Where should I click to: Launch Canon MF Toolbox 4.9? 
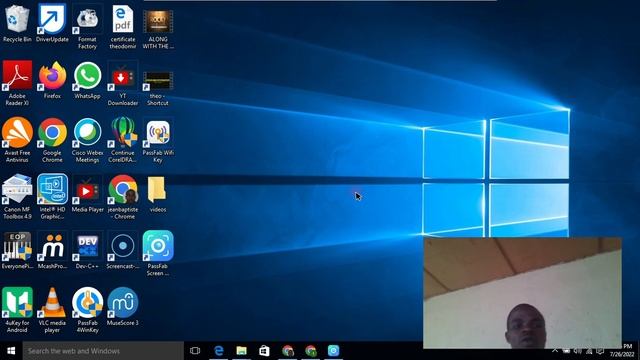point(17,197)
